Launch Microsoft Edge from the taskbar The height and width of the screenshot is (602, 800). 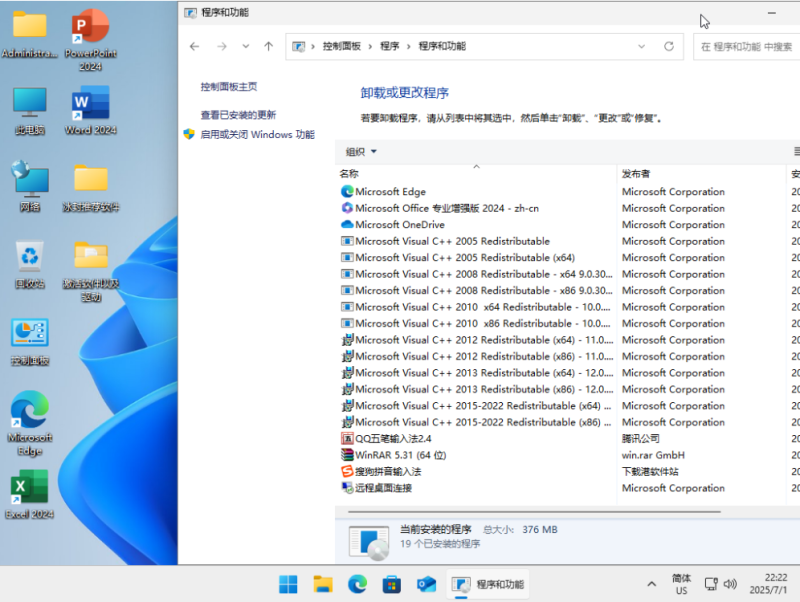(357, 583)
